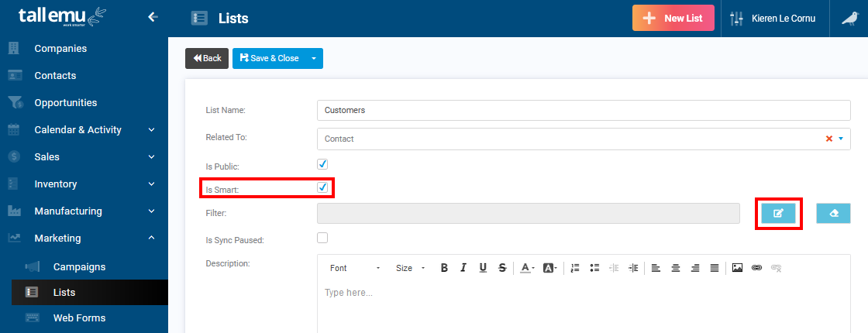Click the settings sliders icon

pyautogui.click(x=737, y=19)
